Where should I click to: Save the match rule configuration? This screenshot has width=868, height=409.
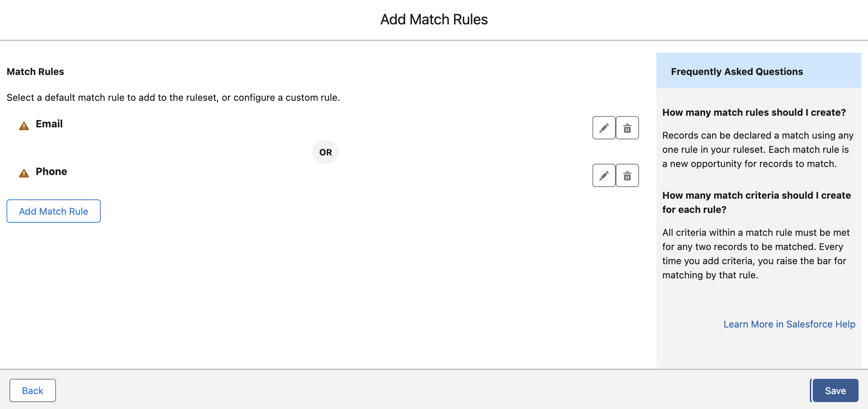tap(835, 390)
